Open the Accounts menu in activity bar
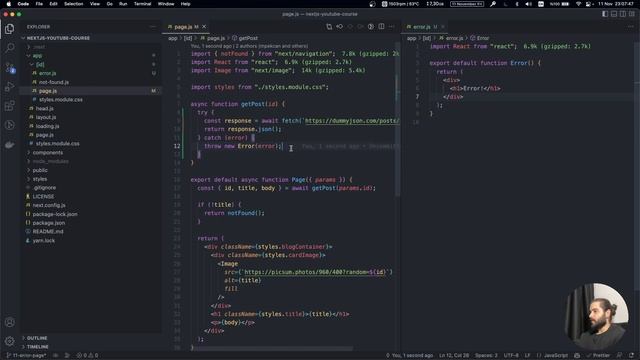The image size is (640, 360). point(9,322)
